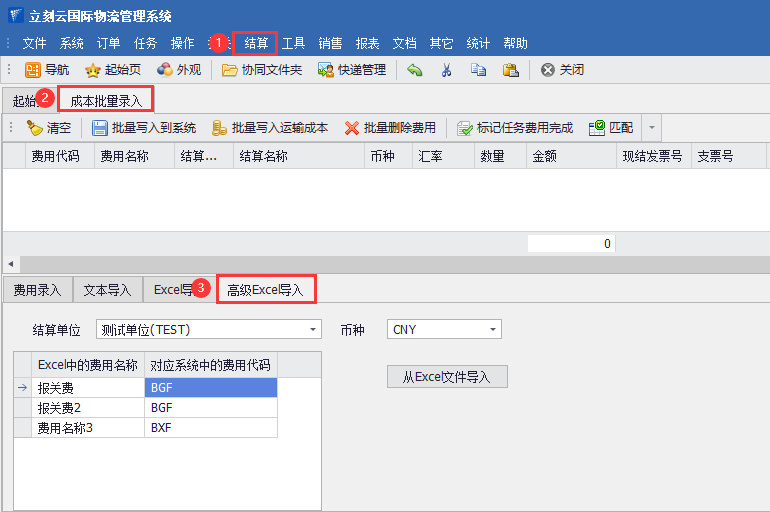Open the 结算 menu
This screenshot has width=770, height=512.
click(x=256, y=43)
